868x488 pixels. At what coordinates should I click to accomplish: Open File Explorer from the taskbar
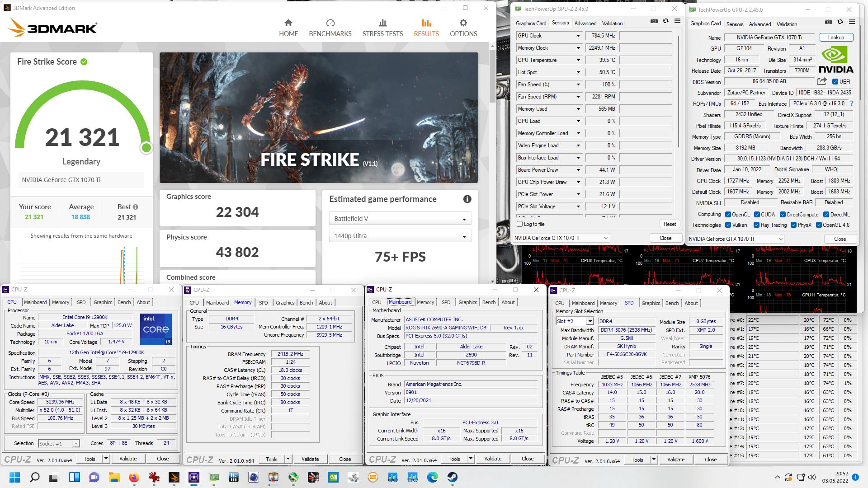(x=114, y=477)
